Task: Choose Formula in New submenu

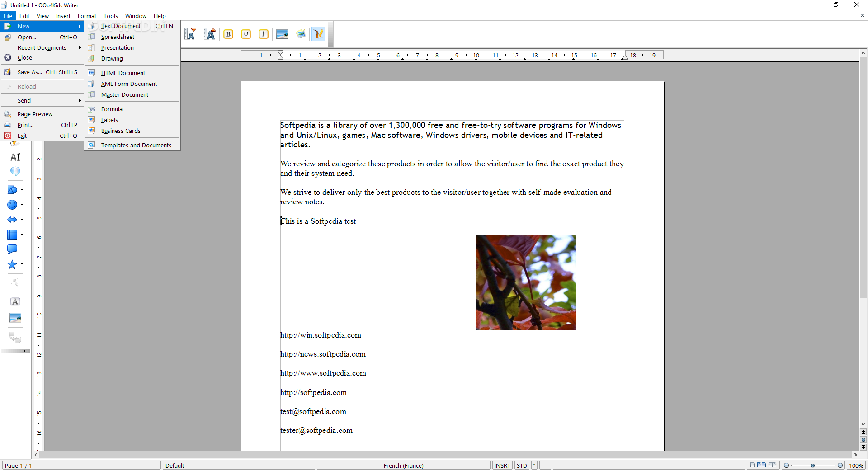Action: click(132, 109)
